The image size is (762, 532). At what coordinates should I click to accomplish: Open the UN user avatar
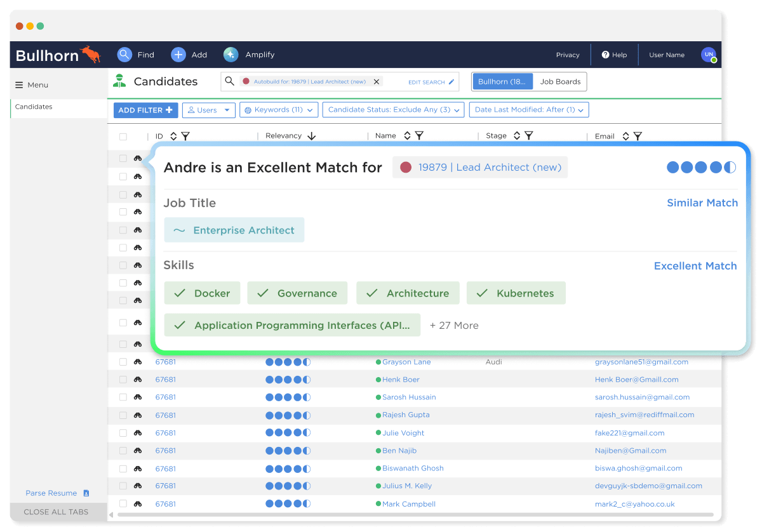pyautogui.click(x=709, y=55)
